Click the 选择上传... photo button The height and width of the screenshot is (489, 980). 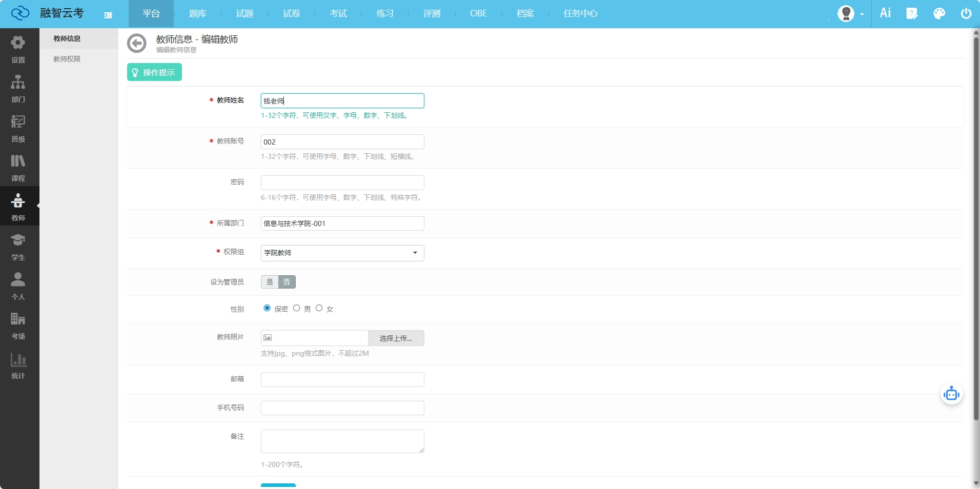point(396,338)
